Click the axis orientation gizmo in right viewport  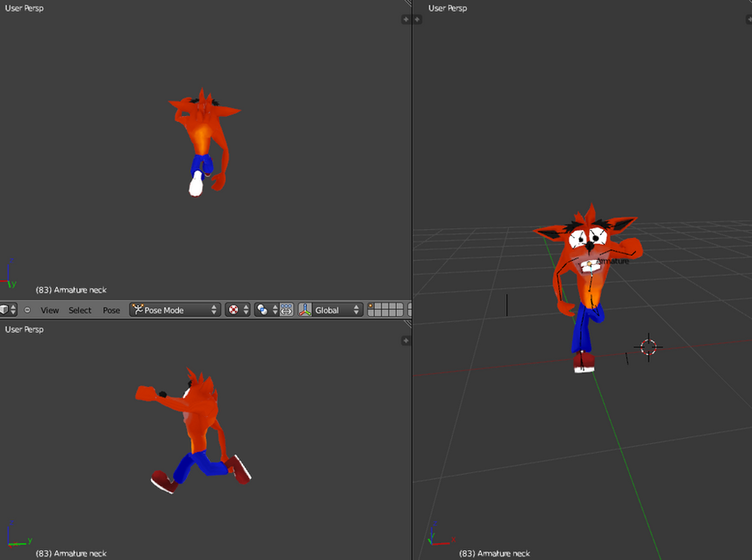pos(441,533)
